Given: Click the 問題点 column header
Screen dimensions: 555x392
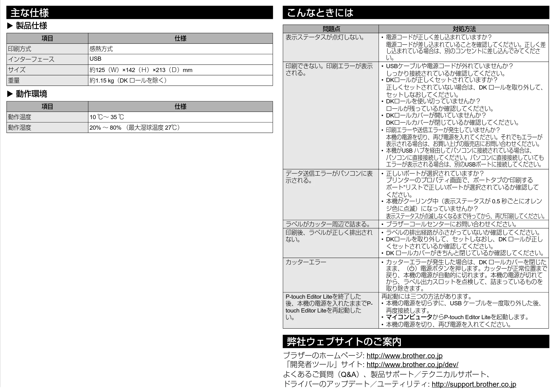Looking at the screenshot, I should point(331,29).
